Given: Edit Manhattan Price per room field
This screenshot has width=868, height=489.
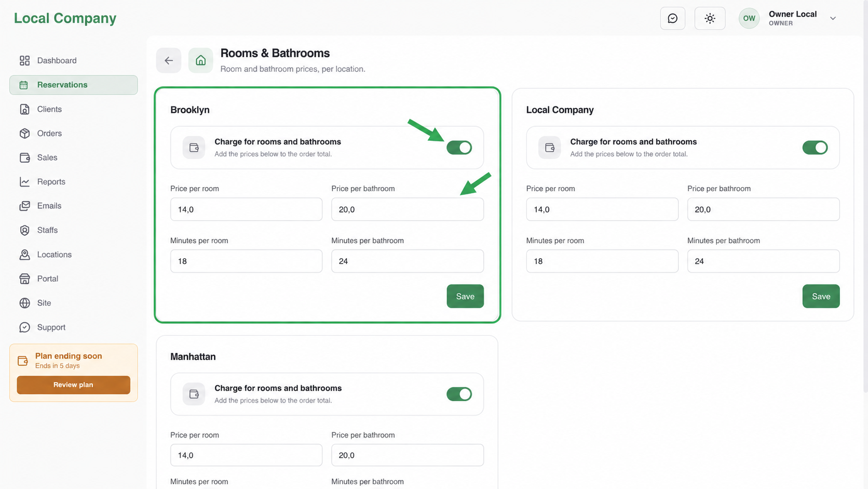Looking at the screenshot, I should coord(246,455).
